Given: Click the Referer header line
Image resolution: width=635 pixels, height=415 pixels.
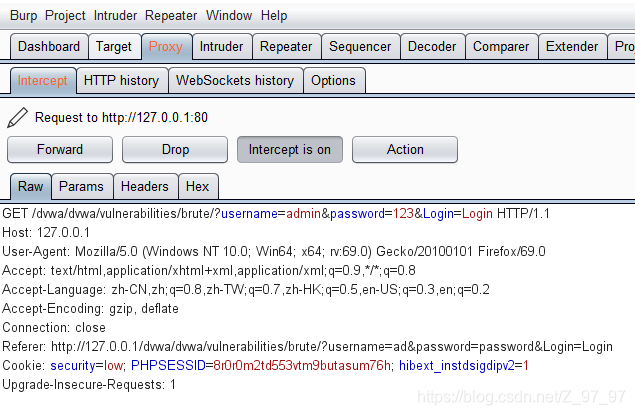Looking at the screenshot, I should 307,347.
